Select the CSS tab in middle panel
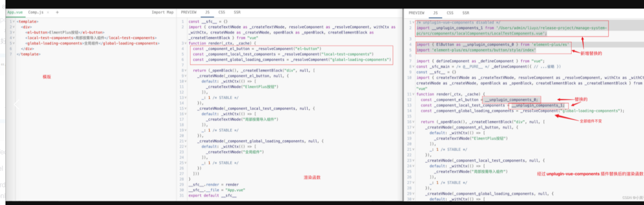This screenshot has height=205, width=644. coord(222,12)
